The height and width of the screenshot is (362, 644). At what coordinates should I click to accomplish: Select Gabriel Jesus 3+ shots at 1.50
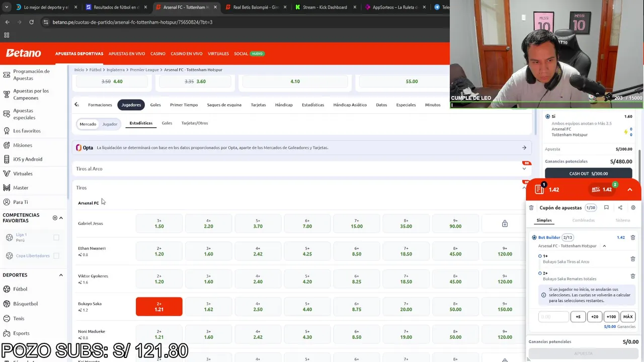pyautogui.click(x=159, y=223)
